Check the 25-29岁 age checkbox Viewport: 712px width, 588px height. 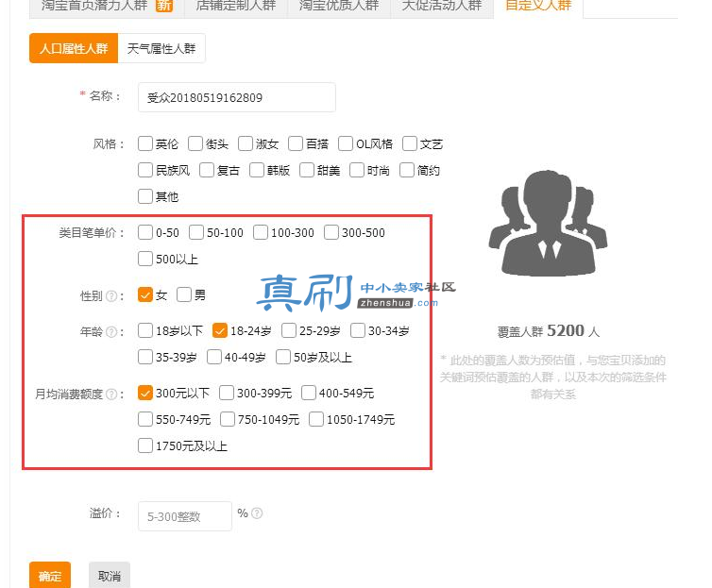pos(289,330)
